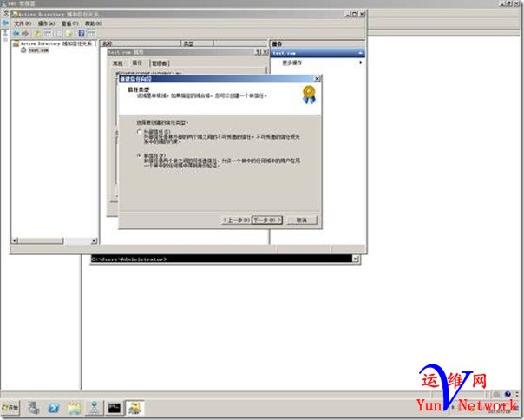The image size is (524, 420).
Task: Open Windows Explorer from the taskbar
Action: pyautogui.click(x=74, y=408)
